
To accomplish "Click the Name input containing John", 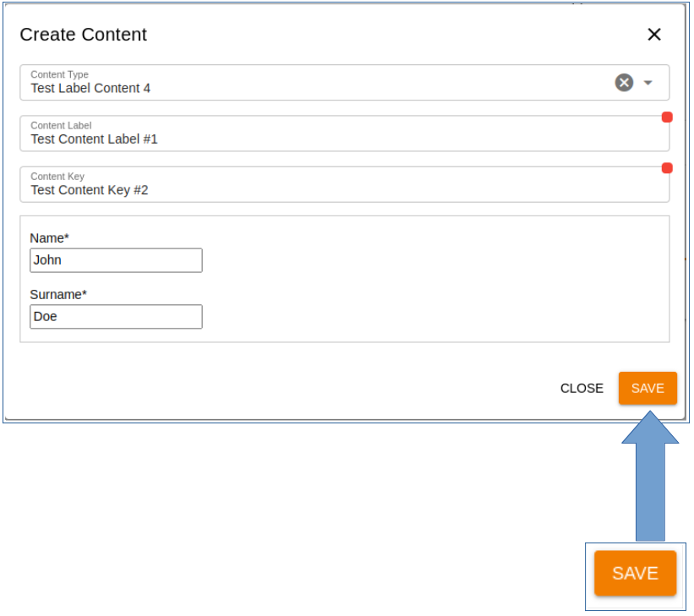I will click(116, 260).
